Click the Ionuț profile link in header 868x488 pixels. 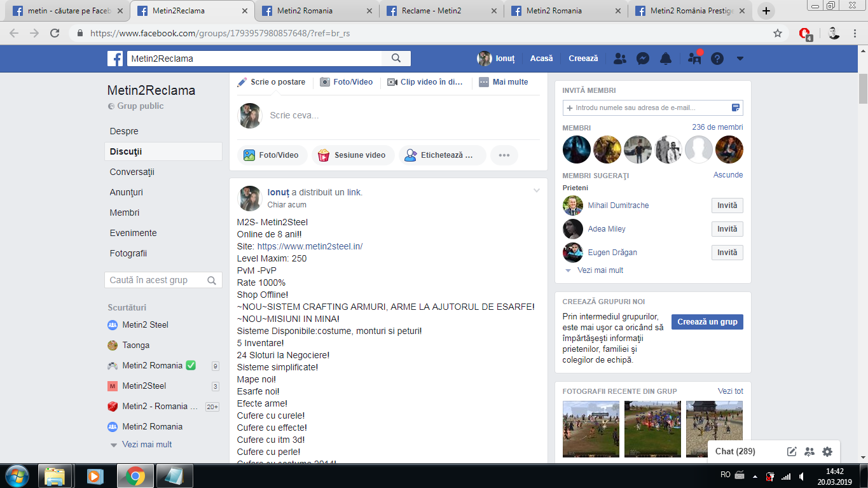pyautogui.click(x=496, y=59)
